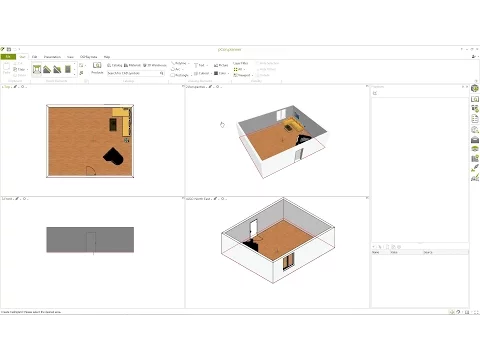
Task: Switch to the Help tab
Action: [x=107, y=57]
